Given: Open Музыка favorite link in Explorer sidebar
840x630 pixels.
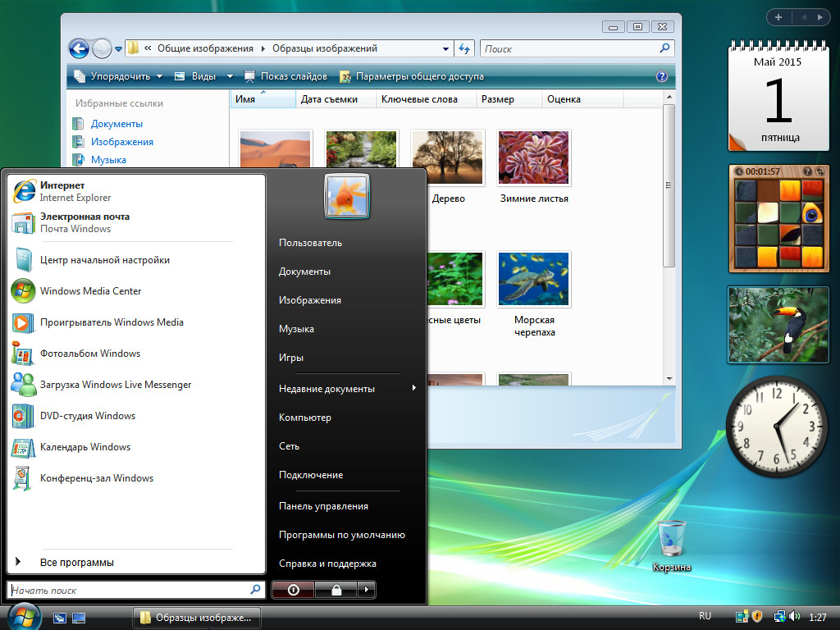Looking at the screenshot, I should pyautogui.click(x=109, y=160).
